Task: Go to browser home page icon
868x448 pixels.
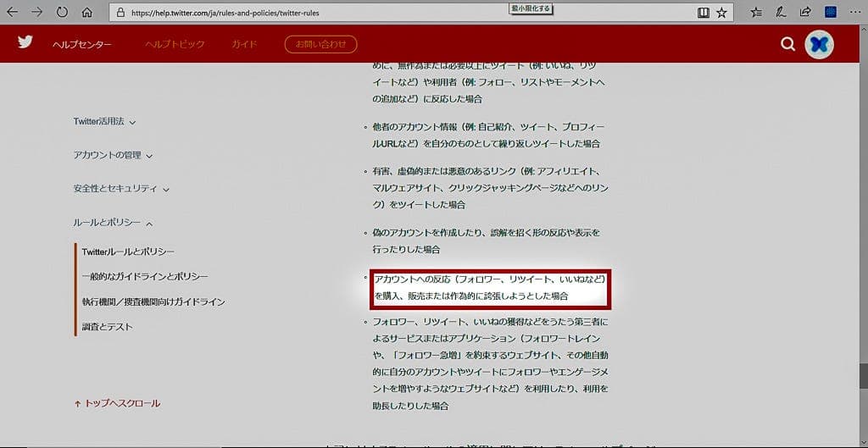Action: point(86,13)
